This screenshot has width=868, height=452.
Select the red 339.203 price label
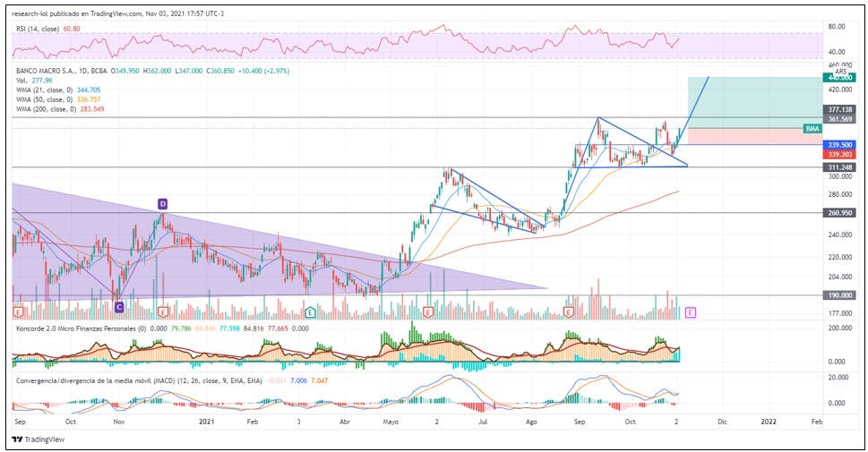[x=839, y=154]
